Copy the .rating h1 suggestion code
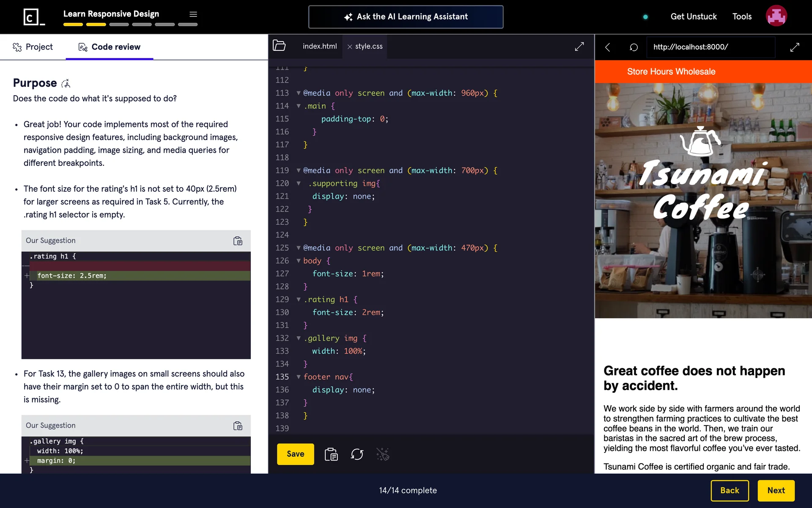Viewport: 812px width, 508px height. pos(238,241)
